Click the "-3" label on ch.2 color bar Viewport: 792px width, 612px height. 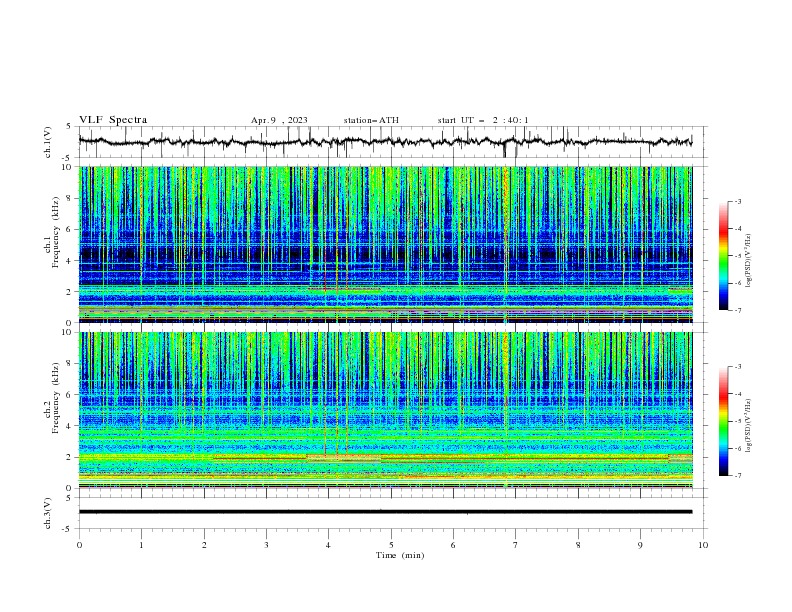pyautogui.click(x=738, y=367)
